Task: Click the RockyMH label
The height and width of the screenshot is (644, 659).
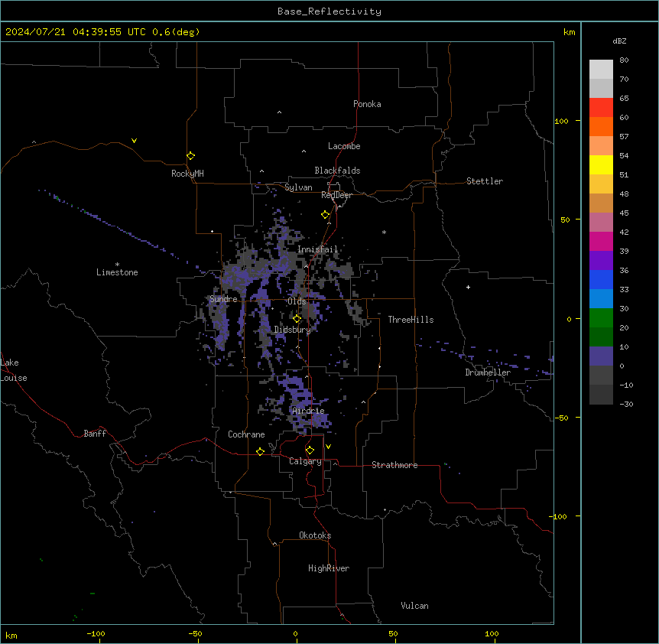Action: (187, 174)
